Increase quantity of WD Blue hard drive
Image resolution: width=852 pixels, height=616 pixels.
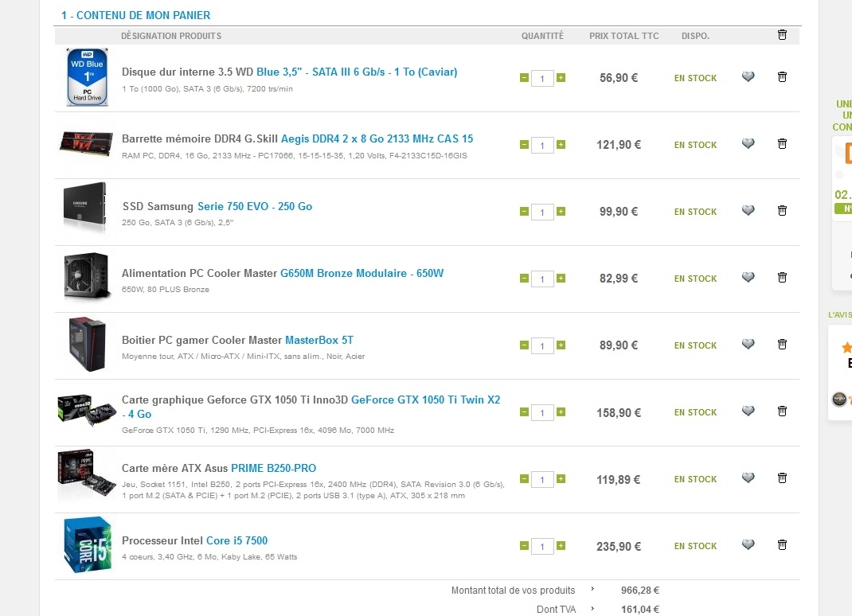[561, 78]
